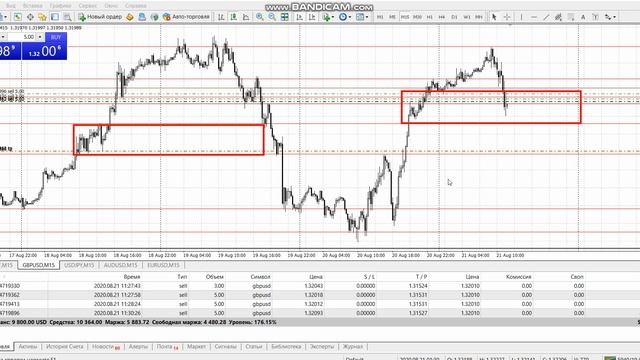This screenshot has height=360, width=640.
Task: Switch to the USDJPY,M15 chart tab
Action: coord(79,265)
